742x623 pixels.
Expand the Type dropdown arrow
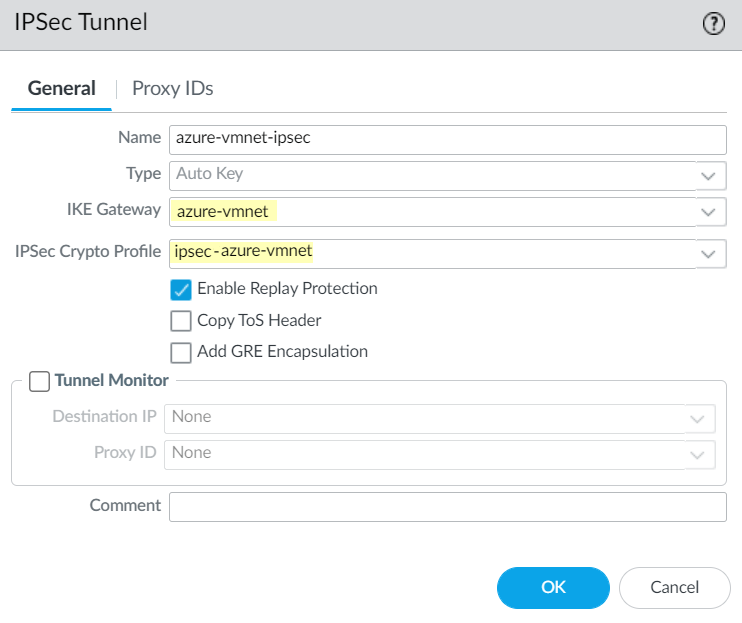click(x=709, y=175)
